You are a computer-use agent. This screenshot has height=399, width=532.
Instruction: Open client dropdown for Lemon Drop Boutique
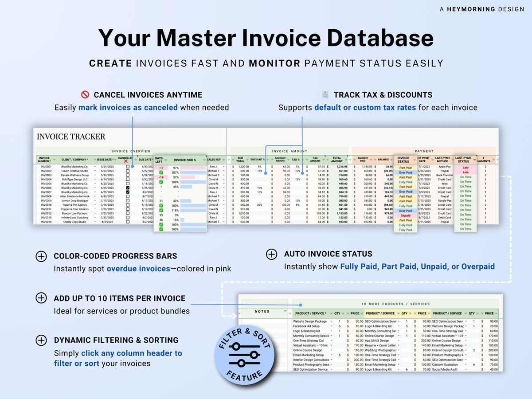[95, 200]
